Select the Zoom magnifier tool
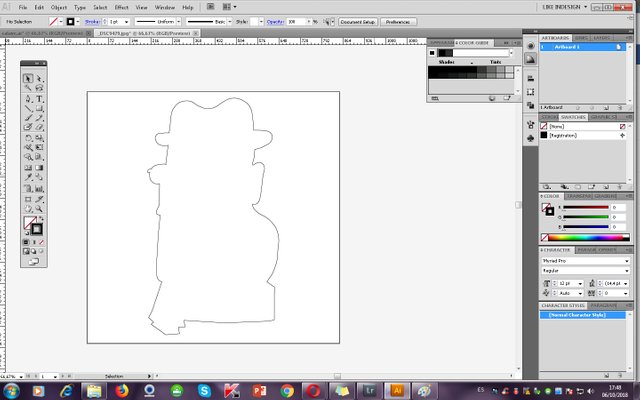 coord(39,208)
